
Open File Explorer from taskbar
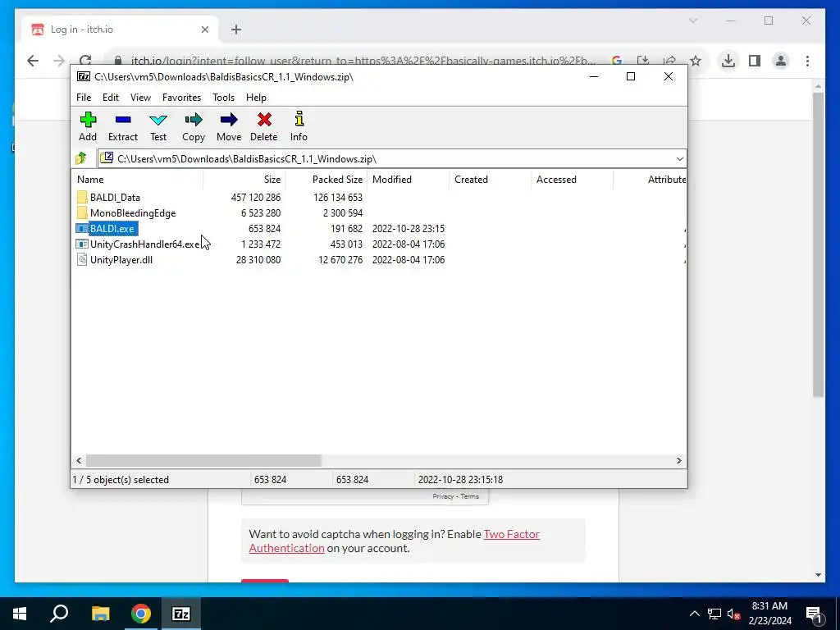point(100,614)
